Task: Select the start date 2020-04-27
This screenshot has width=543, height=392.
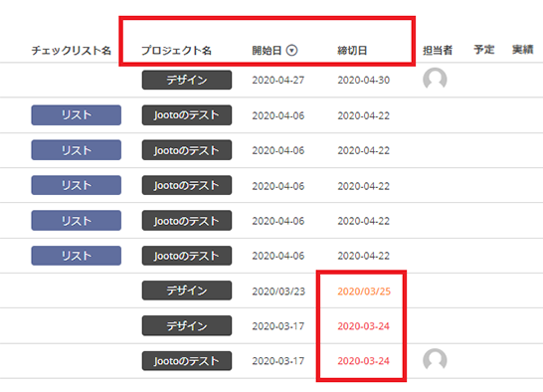Action: tap(278, 81)
